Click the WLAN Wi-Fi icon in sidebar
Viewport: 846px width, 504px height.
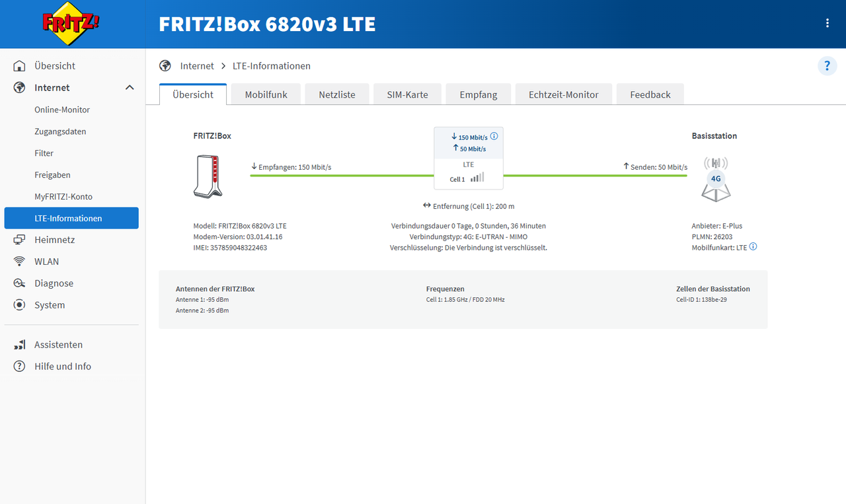coord(20,261)
